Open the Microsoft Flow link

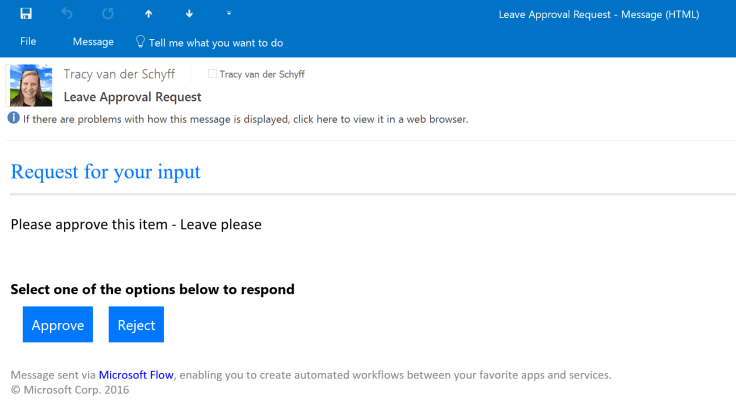pyautogui.click(x=136, y=375)
